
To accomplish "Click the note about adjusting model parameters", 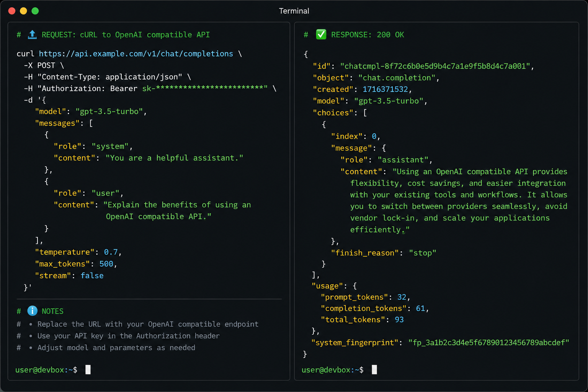I will pyautogui.click(x=116, y=347).
